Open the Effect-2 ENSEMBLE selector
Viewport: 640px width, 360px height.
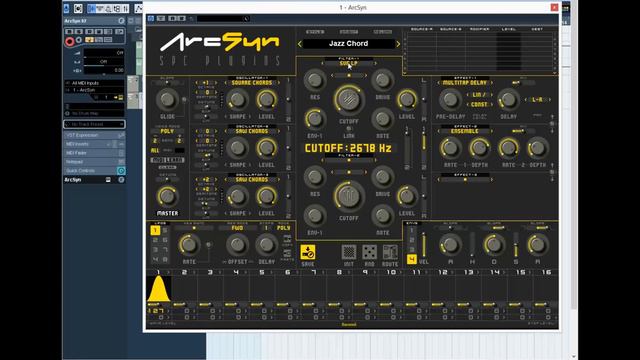click(x=465, y=131)
